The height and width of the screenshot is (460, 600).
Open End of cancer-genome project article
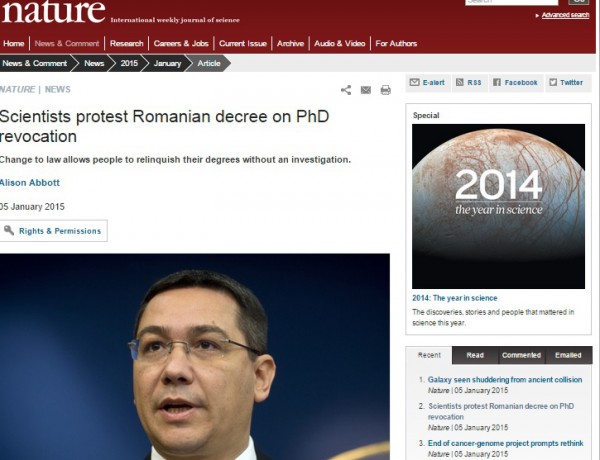[505, 443]
